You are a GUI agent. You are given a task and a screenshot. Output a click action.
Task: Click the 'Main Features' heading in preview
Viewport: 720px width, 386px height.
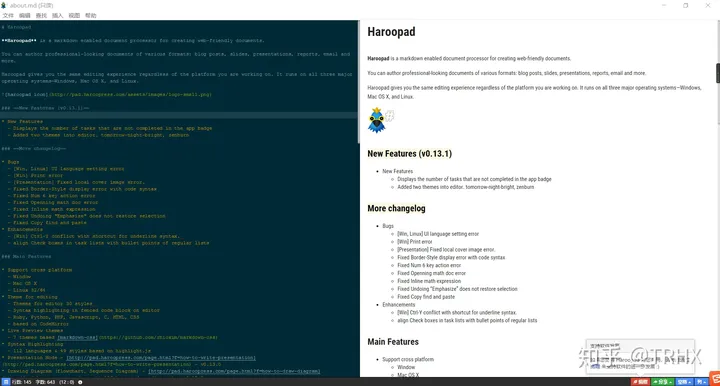point(393,342)
